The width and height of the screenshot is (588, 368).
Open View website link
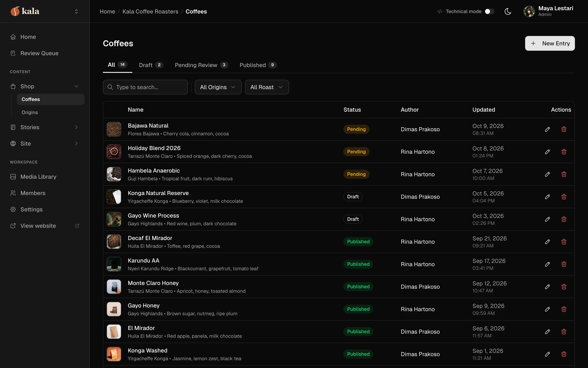[x=45, y=226]
